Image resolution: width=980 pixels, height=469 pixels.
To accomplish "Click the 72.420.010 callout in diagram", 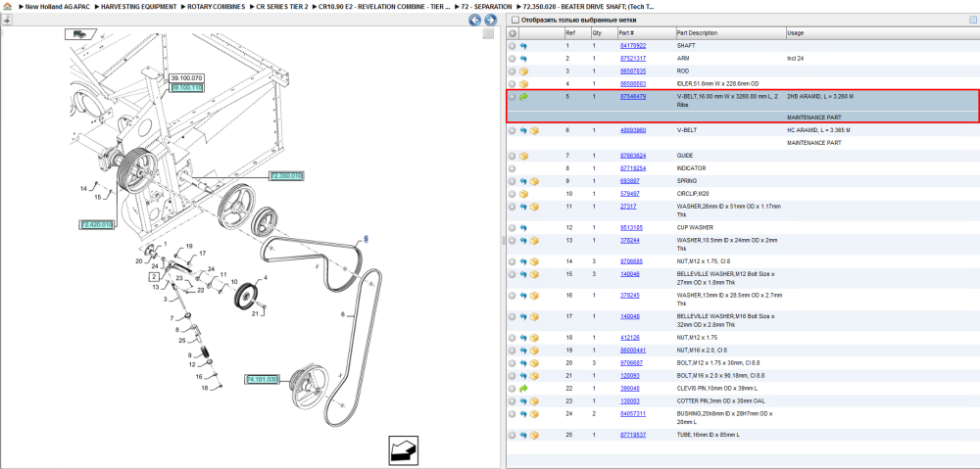I will [x=97, y=224].
